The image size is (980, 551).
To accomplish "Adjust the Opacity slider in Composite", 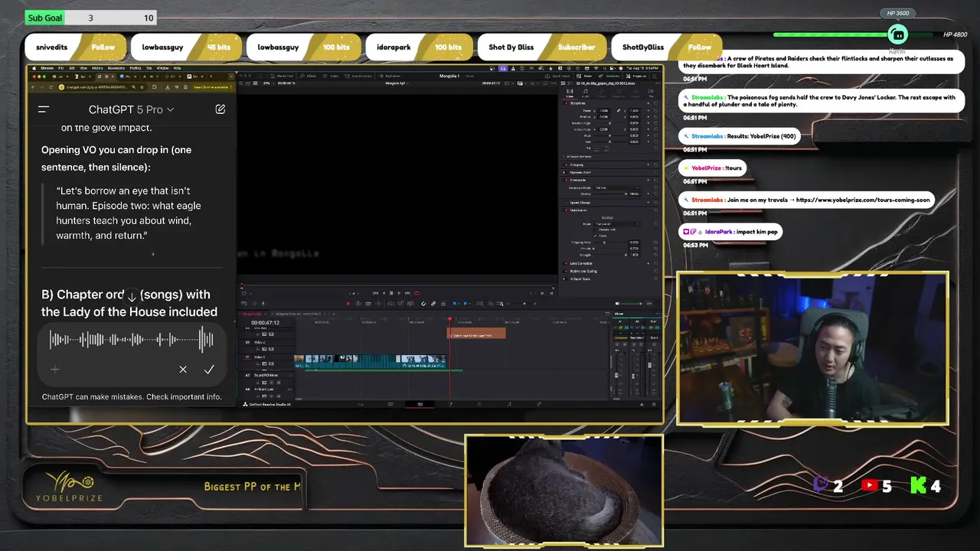I will pyautogui.click(x=609, y=194).
